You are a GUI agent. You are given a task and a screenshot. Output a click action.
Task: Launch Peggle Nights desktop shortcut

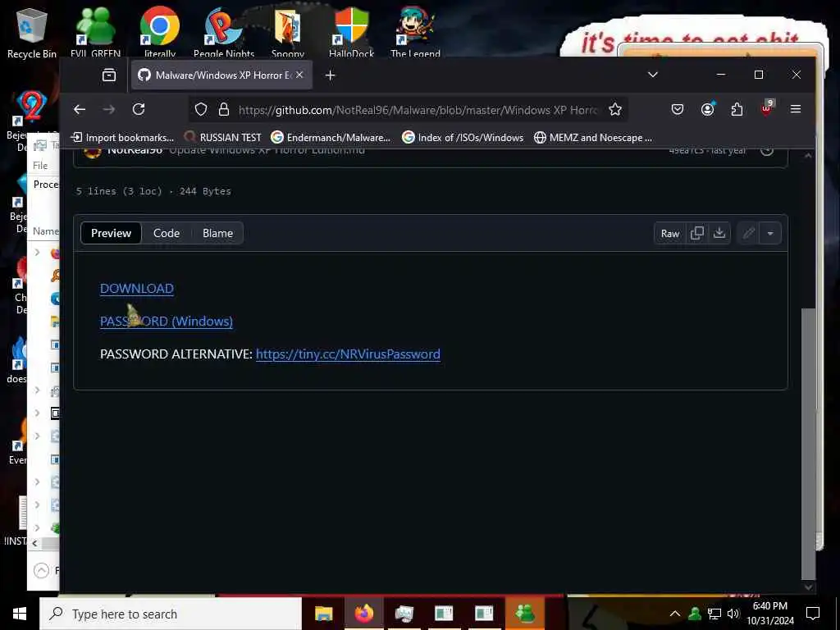(x=224, y=32)
